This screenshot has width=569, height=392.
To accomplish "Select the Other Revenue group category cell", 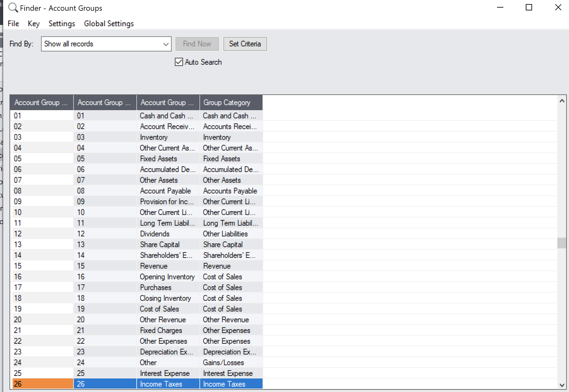I will [231, 320].
